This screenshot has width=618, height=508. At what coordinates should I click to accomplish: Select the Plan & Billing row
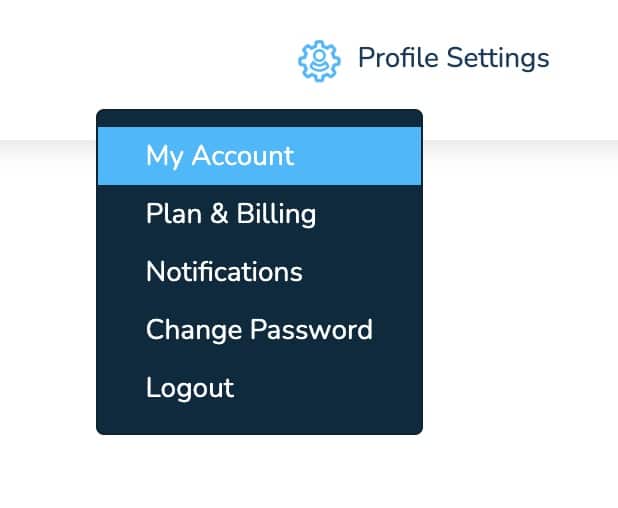coord(259,214)
